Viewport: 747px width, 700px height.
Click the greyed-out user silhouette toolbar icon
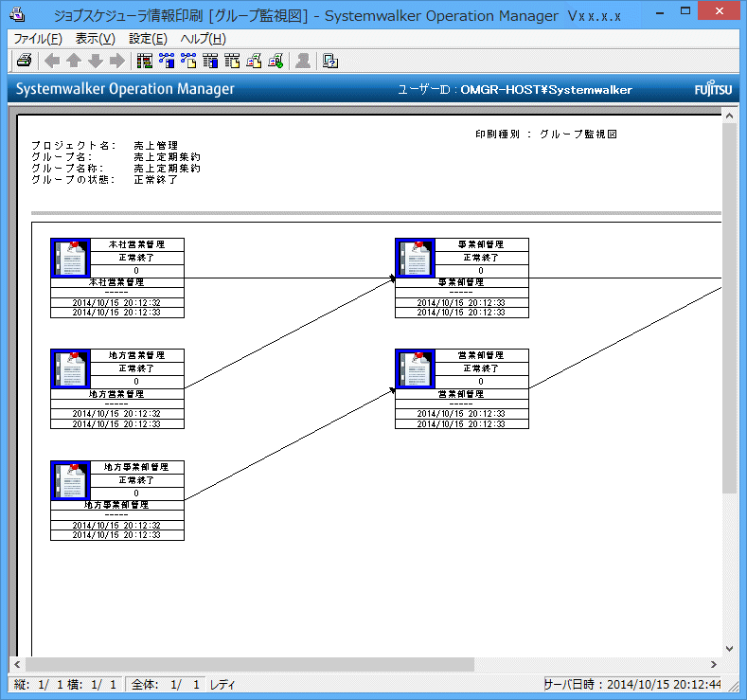(303, 61)
